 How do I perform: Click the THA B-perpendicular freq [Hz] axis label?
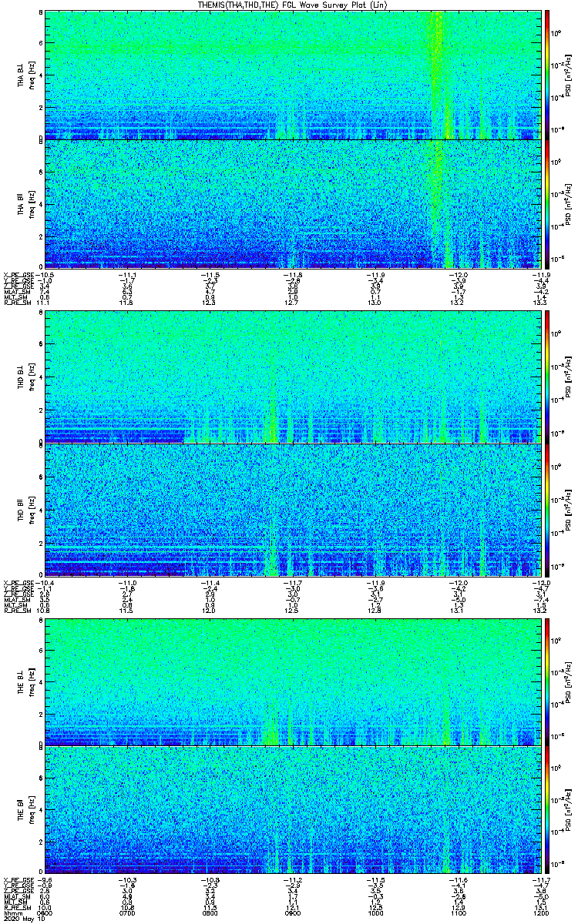pyautogui.click(x=31, y=75)
